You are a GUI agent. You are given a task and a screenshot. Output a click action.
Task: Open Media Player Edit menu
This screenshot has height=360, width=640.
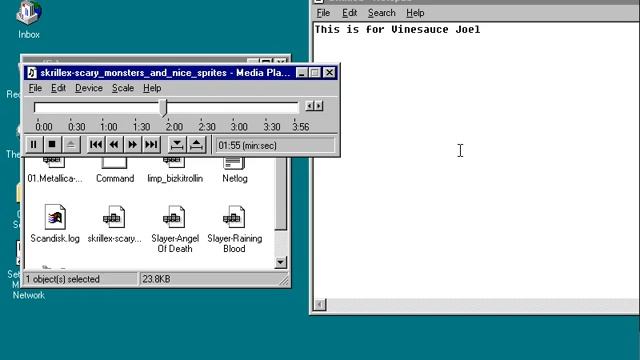click(x=58, y=88)
